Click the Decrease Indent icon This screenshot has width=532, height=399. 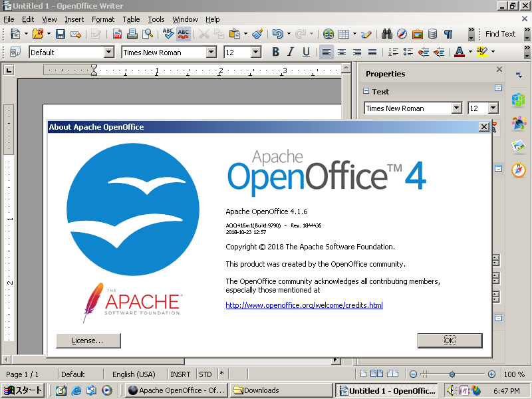pyautogui.click(x=424, y=52)
